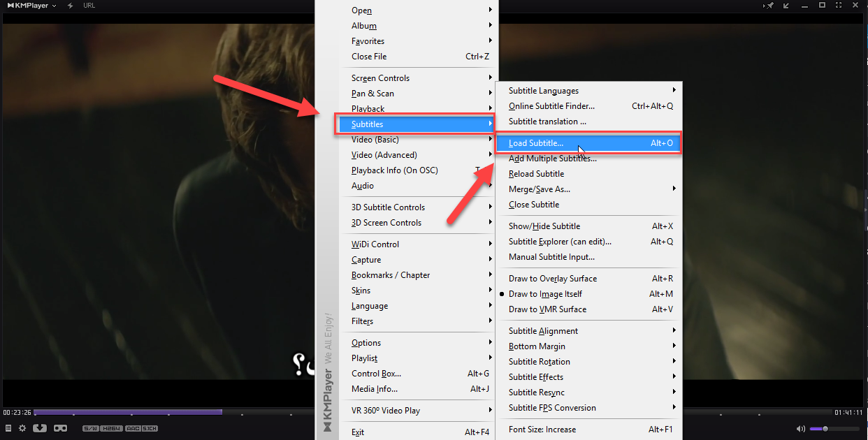Click the settings gear in status bar
868x440 pixels.
22,428
